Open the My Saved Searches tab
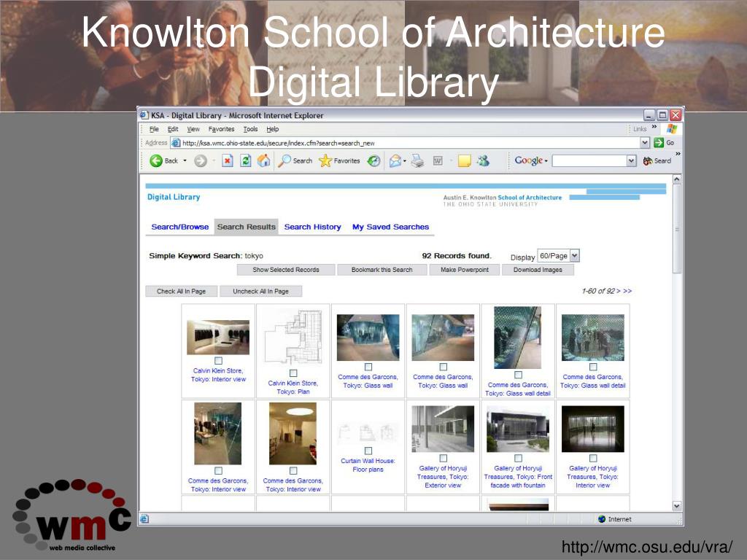This screenshot has width=747, height=560. [x=391, y=227]
